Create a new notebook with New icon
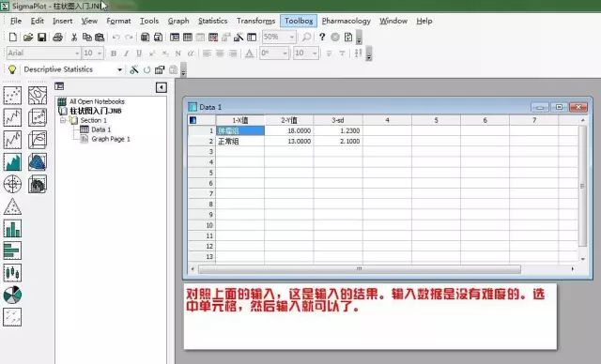601x364 pixels. coord(12,38)
